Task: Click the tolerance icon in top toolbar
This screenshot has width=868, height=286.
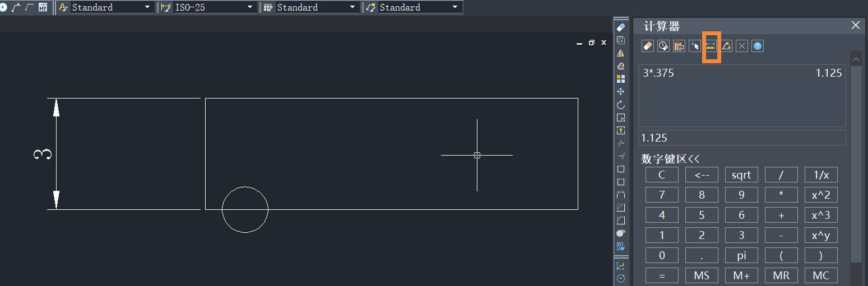Action: click(x=43, y=7)
